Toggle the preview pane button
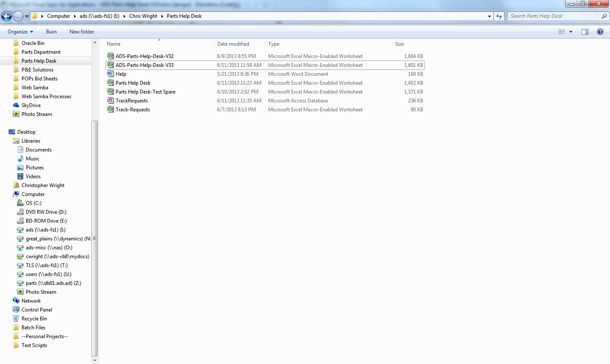This screenshot has width=610, height=364. [585, 32]
